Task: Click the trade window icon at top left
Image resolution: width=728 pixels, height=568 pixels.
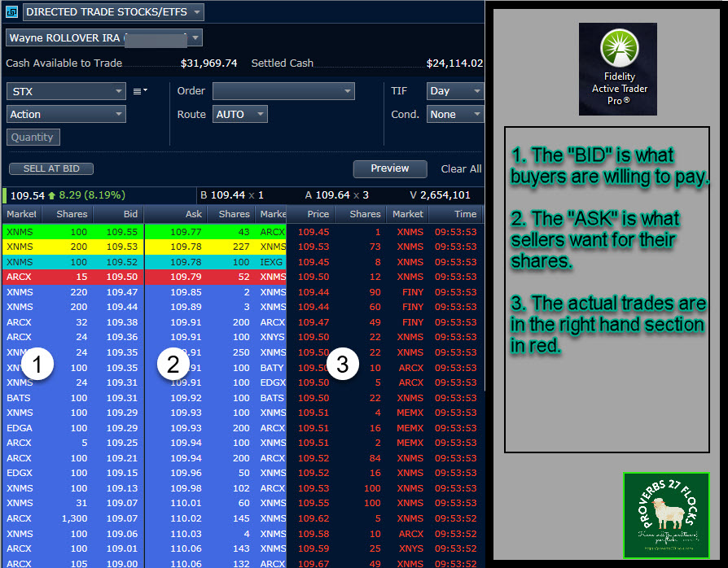Action: 11,12
